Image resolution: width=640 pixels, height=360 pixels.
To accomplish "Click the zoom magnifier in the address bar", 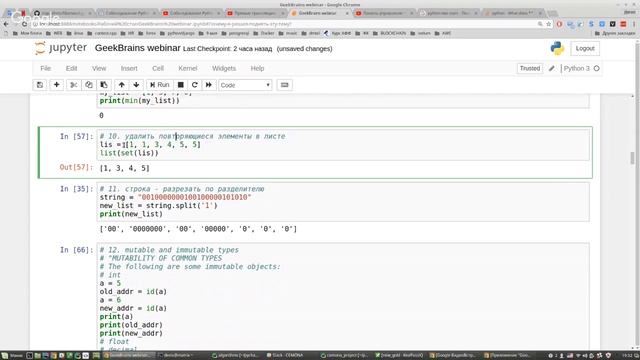I will click(540, 24).
